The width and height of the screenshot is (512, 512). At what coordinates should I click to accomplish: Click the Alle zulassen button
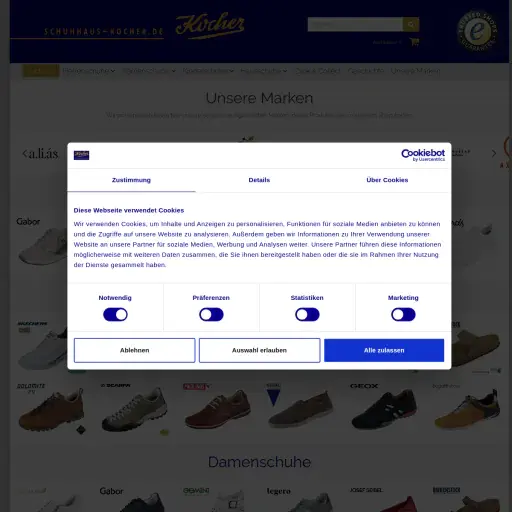pyautogui.click(x=384, y=350)
